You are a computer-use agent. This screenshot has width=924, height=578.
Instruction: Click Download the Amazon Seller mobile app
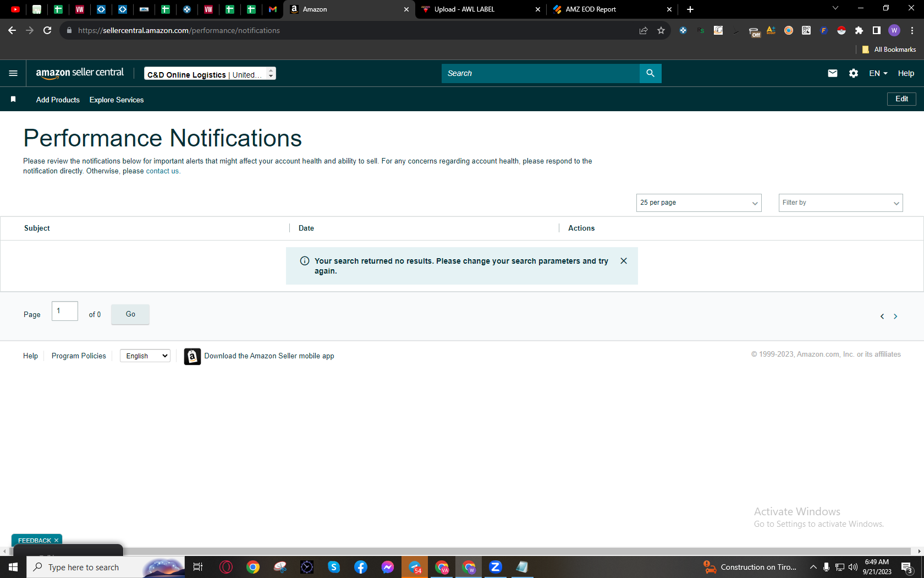point(269,356)
